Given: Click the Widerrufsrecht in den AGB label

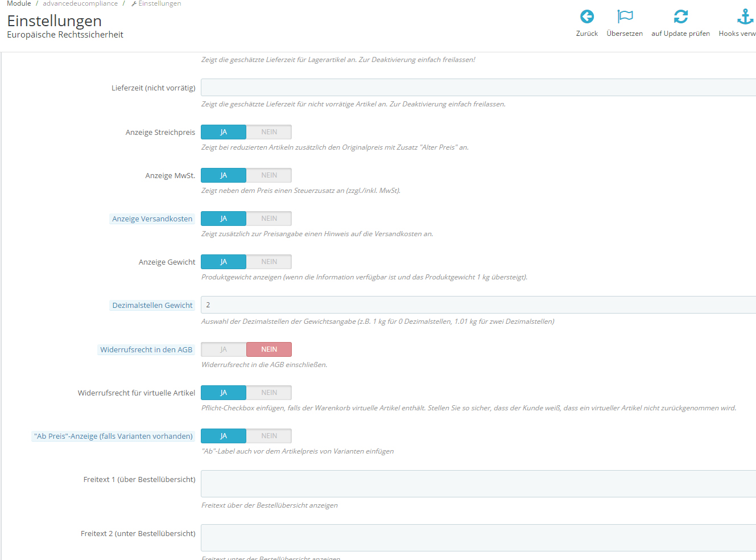Looking at the screenshot, I should (x=146, y=349).
